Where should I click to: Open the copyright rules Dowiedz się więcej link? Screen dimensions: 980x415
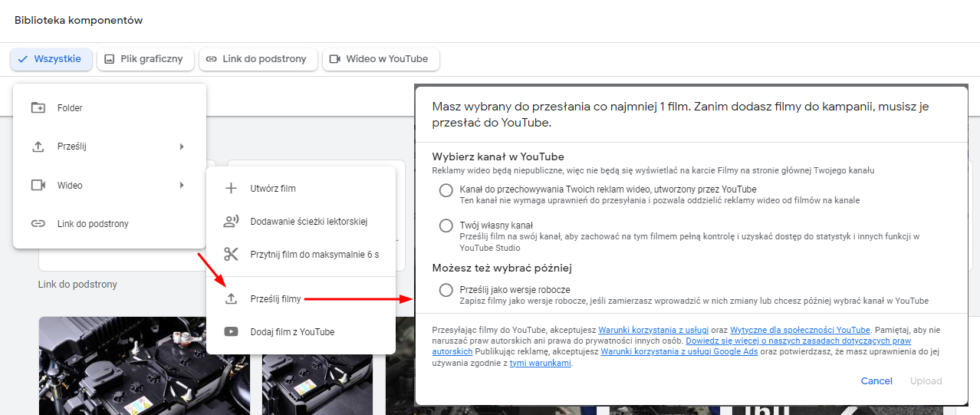pyautogui.click(x=798, y=341)
